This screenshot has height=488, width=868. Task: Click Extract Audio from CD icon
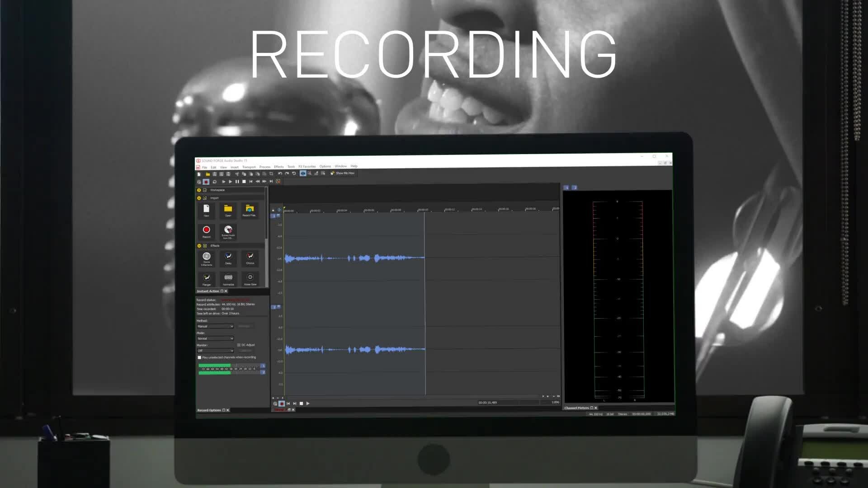point(228,230)
